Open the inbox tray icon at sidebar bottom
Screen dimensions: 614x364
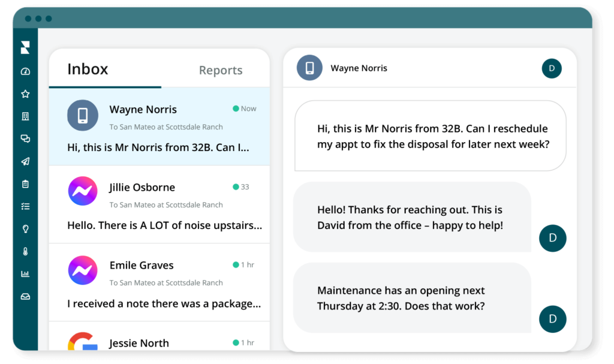[x=25, y=296]
